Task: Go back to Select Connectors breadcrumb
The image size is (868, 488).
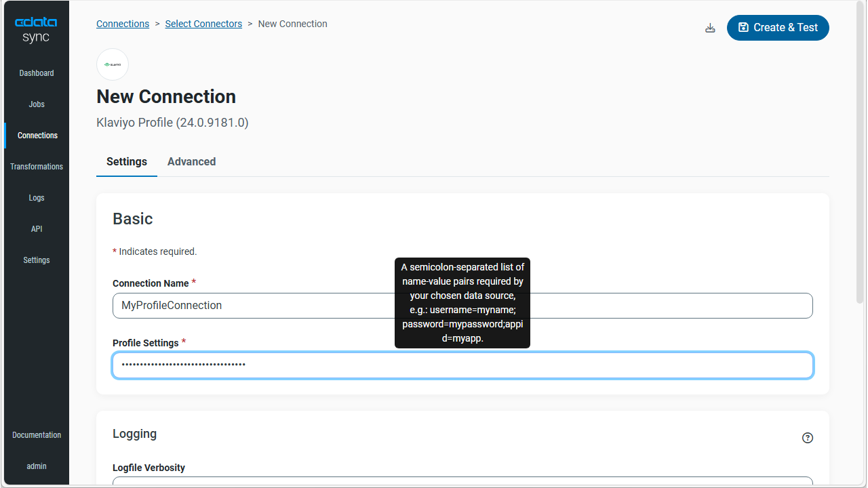Action: point(203,24)
